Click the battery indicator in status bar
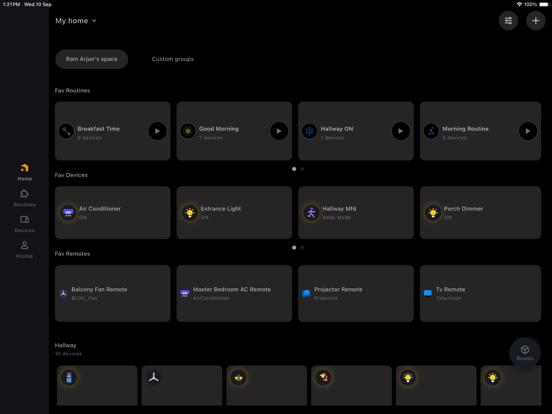Screen dimensions: 552x414 [544, 4]
